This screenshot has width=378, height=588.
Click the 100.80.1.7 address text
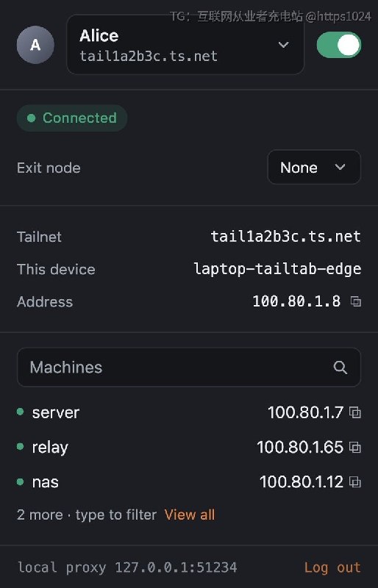click(x=305, y=412)
